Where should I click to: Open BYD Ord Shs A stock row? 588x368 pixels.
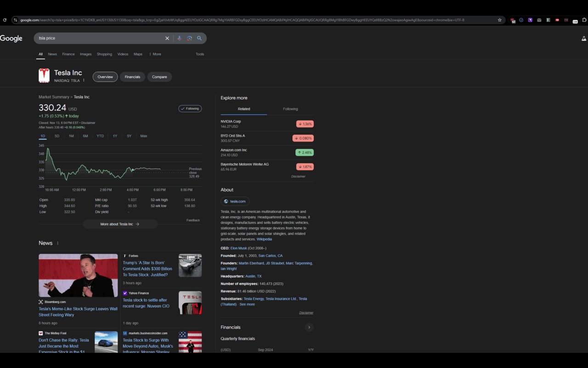(267, 138)
